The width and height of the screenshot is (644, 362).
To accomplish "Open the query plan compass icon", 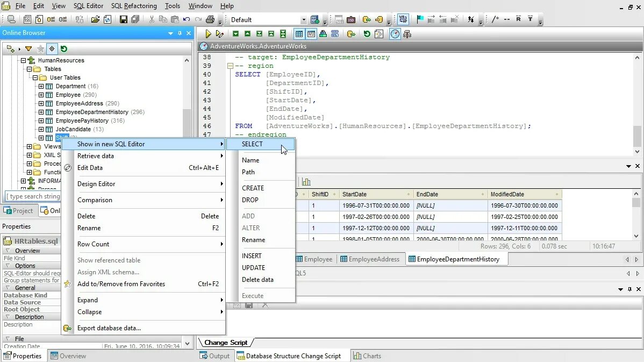I will [395, 33].
